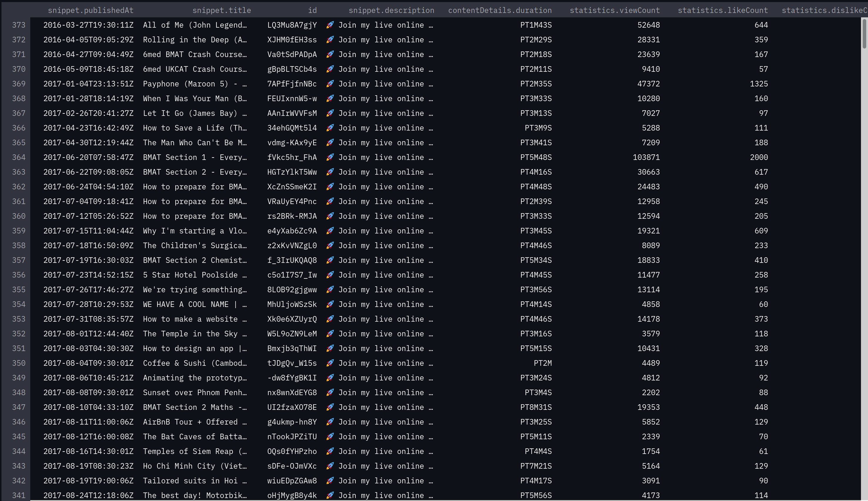
Task: Click the snippet.publishedAt column header
Action: pyautogui.click(x=90, y=10)
